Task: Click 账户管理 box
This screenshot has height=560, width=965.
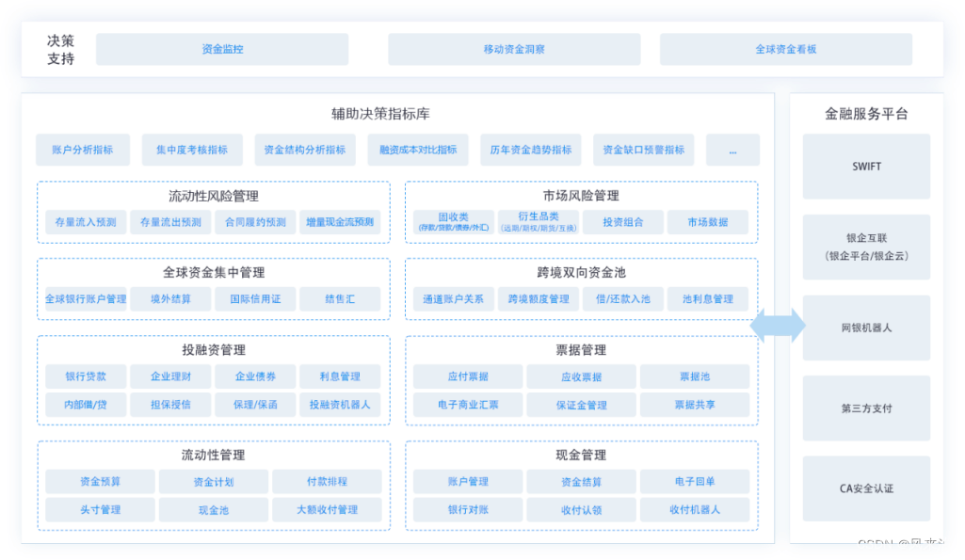Action: point(468,482)
